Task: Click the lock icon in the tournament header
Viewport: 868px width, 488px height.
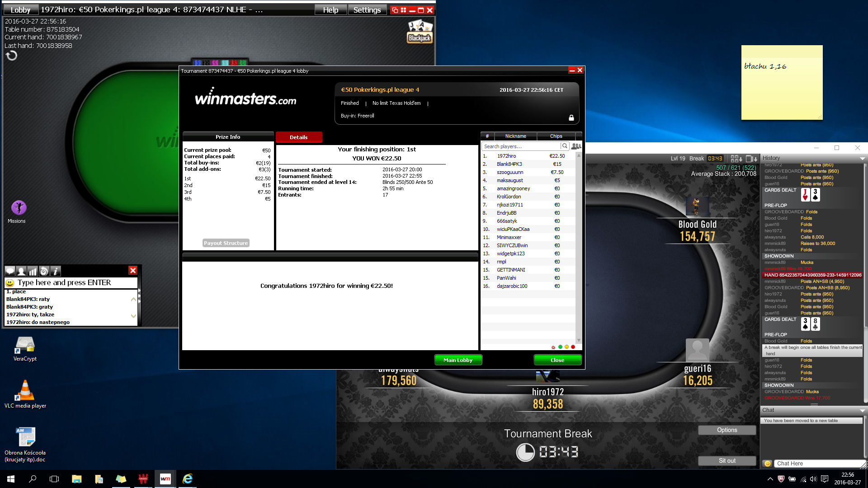Action: tap(571, 117)
